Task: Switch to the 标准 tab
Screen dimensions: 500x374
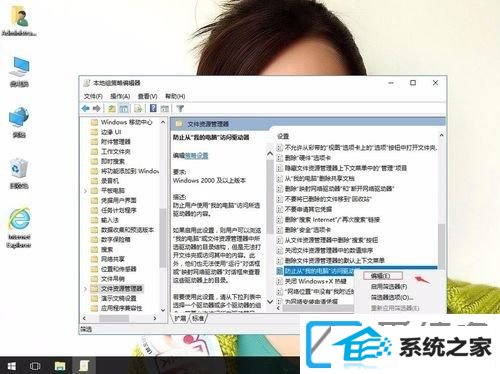Action: [x=198, y=319]
